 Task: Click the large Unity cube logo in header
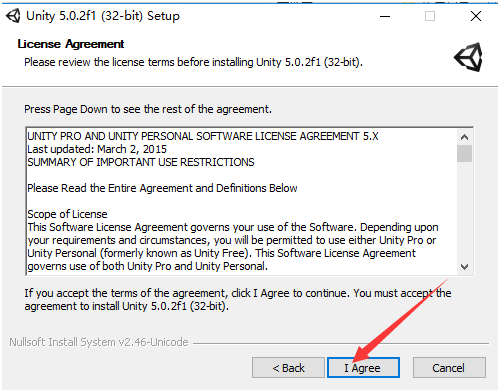tap(468, 57)
